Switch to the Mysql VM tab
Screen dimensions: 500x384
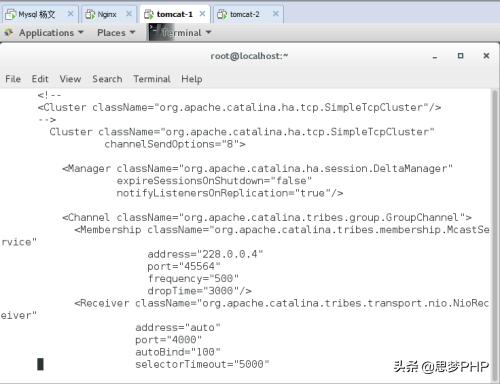point(40,14)
